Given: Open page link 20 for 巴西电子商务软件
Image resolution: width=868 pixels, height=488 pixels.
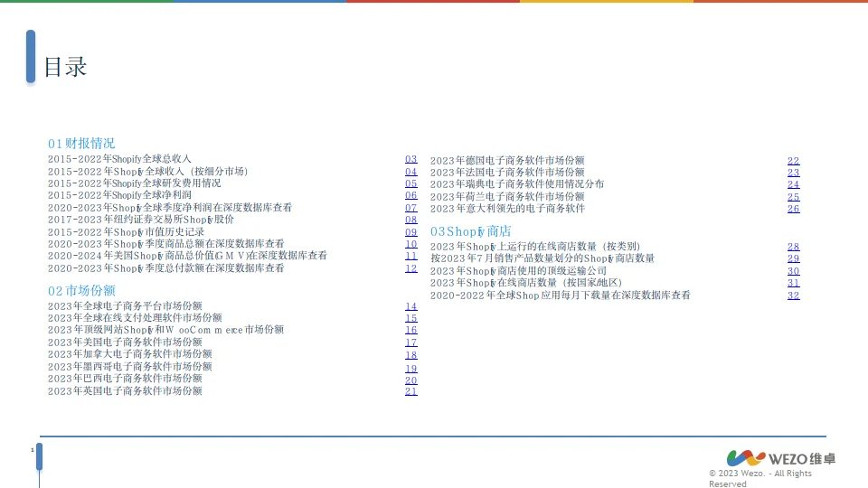Looking at the screenshot, I should pyautogui.click(x=410, y=380).
